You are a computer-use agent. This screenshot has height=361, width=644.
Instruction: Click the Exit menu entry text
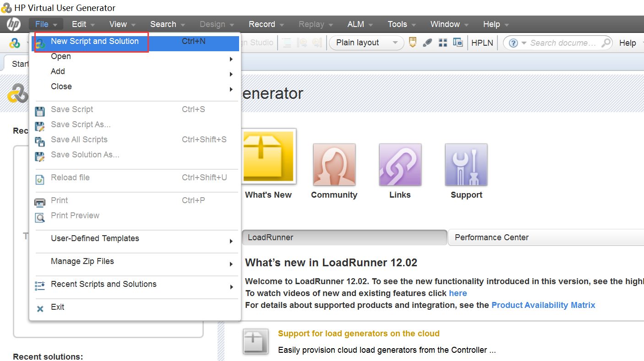click(x=58, y=307)
